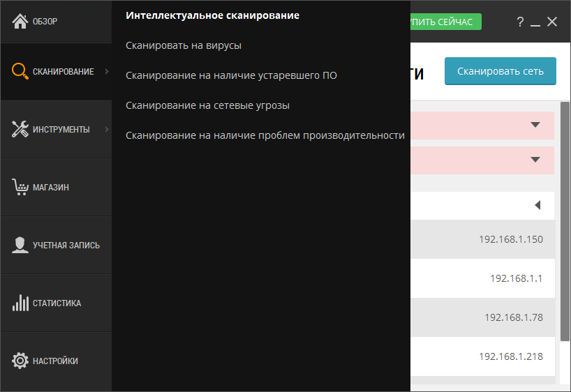571x392 pixels.
Task: Click the user silhouette account icon
Action: click(20, 245)
